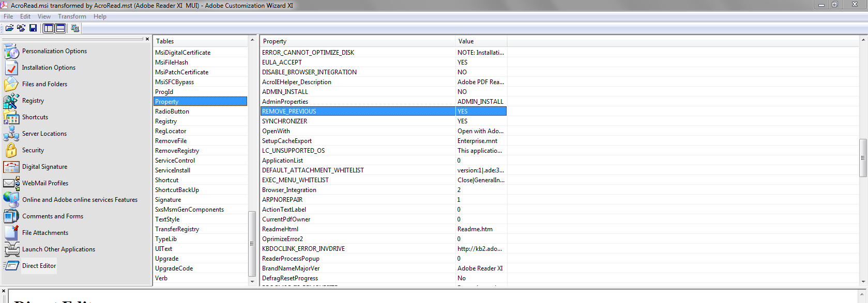868x303 pixels.
Task: Select the SYNCHRONIZER property row
Action: (x=384, y=121)
